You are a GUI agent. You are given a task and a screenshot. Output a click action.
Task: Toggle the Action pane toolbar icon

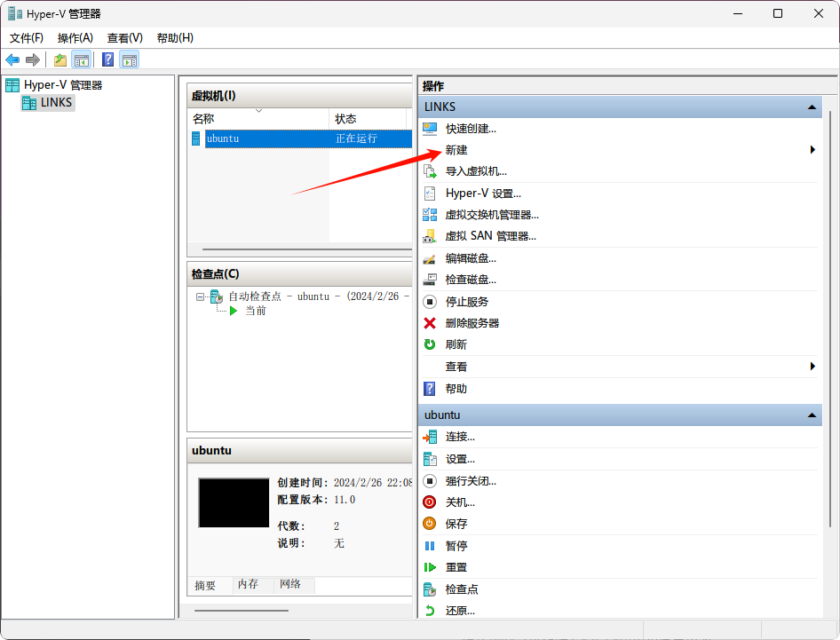click(129, 60)
